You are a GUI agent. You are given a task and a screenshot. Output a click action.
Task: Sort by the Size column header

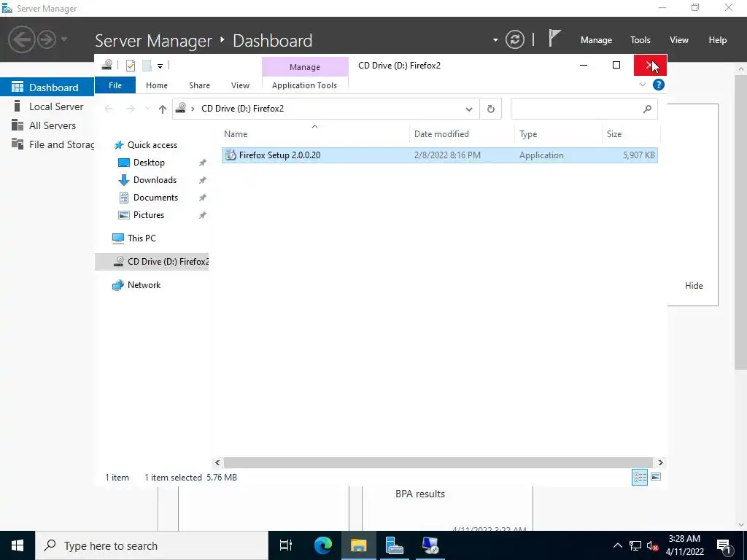(631, 134)
